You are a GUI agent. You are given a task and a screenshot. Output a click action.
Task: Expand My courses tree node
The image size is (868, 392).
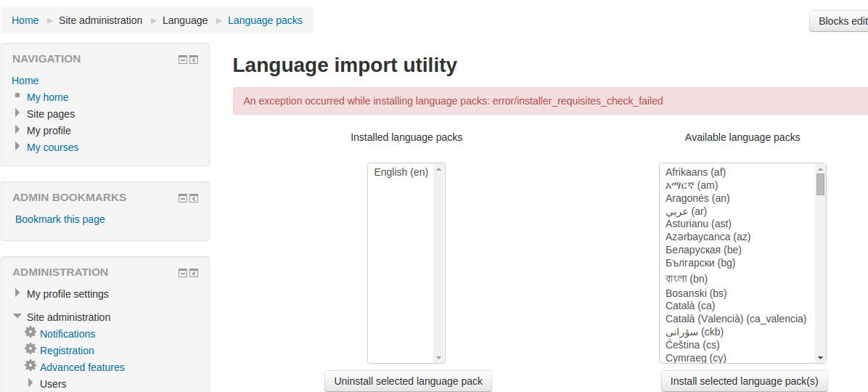coord(17,147)
